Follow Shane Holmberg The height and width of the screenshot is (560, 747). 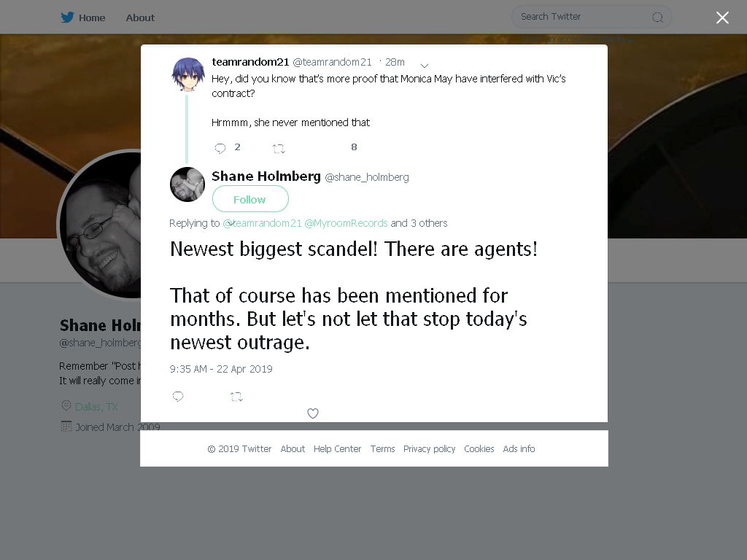pyautogui.click(x=250, y=199)
